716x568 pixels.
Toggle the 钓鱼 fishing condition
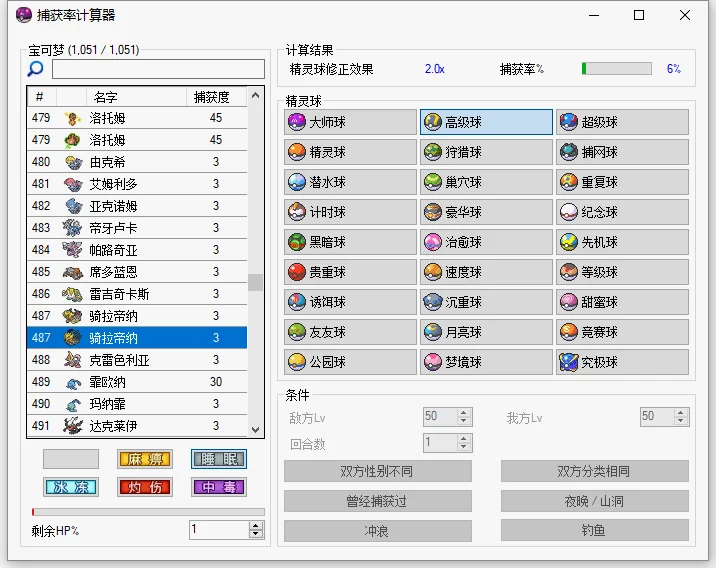pos(595,531)
